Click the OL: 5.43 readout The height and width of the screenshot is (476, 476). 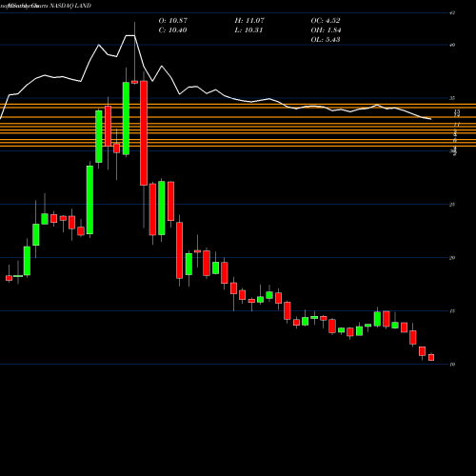[x=326, y=40]
